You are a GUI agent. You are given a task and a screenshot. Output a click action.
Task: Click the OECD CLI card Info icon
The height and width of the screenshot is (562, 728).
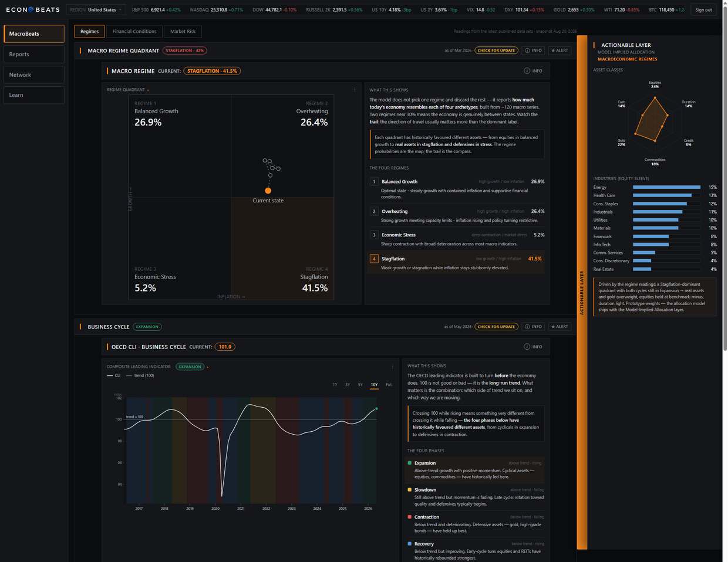tap(533, 347)
